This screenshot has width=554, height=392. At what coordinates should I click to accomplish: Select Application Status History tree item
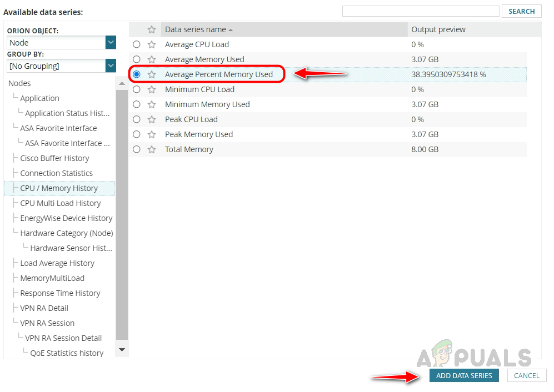click(67, 113)
